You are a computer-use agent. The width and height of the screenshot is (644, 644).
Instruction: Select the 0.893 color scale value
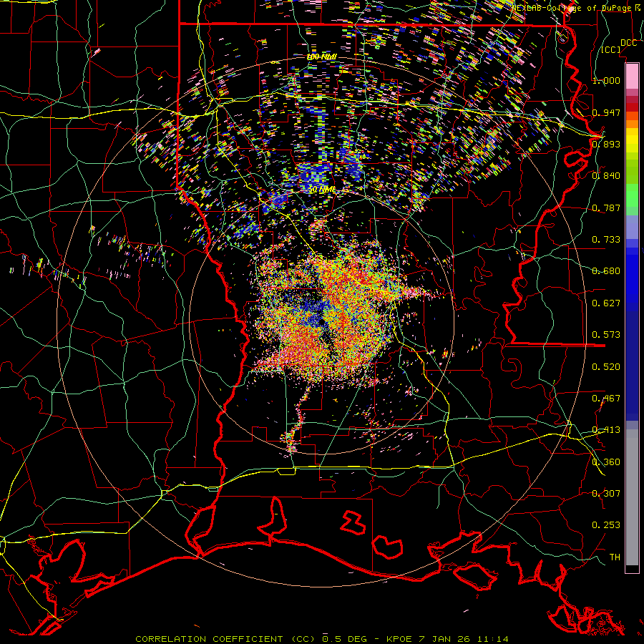[606, 144]
